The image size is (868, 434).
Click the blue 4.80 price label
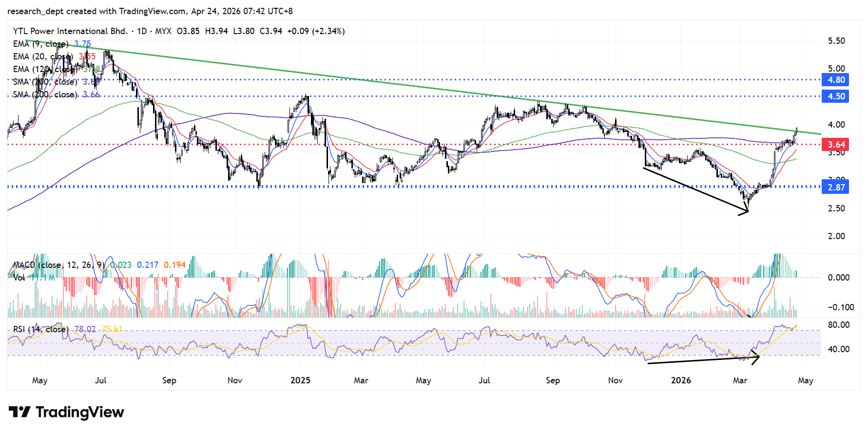tap(836, 80)
